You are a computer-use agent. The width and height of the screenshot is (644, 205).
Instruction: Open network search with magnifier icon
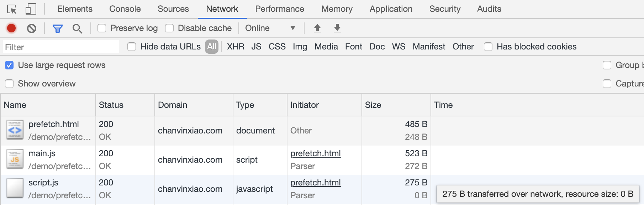coord(77,28)
